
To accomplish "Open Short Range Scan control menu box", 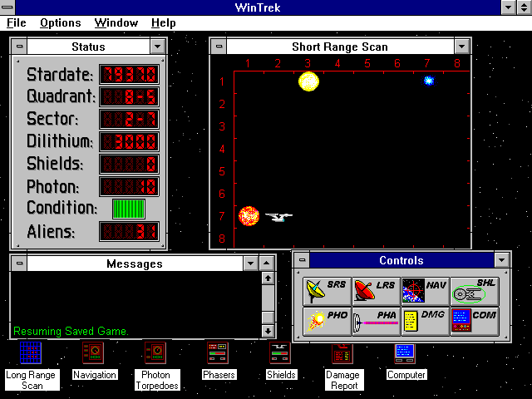I will [219, 47].
